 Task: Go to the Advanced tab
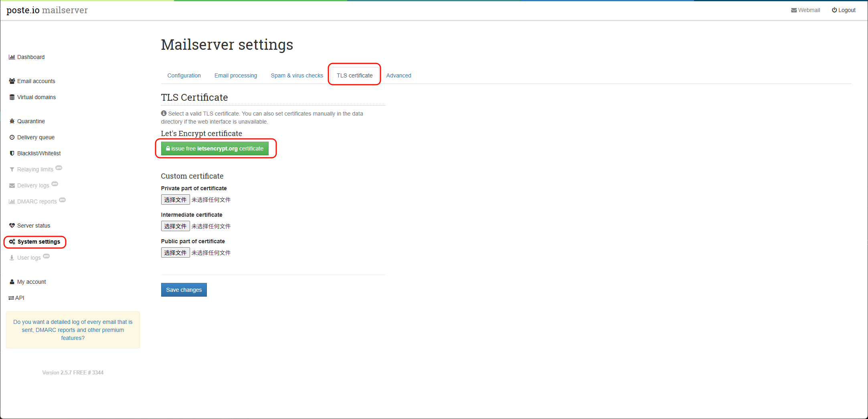399,75
